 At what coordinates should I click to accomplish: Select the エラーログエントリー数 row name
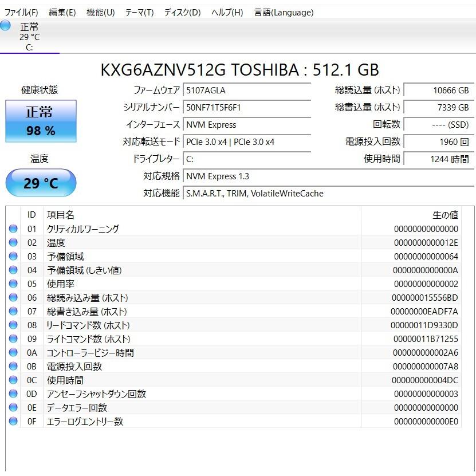coord(85,422)
